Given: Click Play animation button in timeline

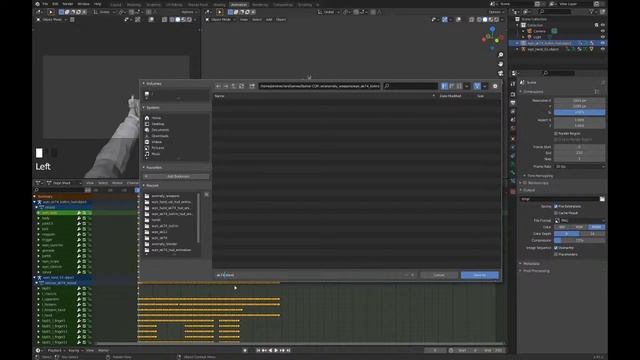Looking at the screenshot, I should (276, 350).
